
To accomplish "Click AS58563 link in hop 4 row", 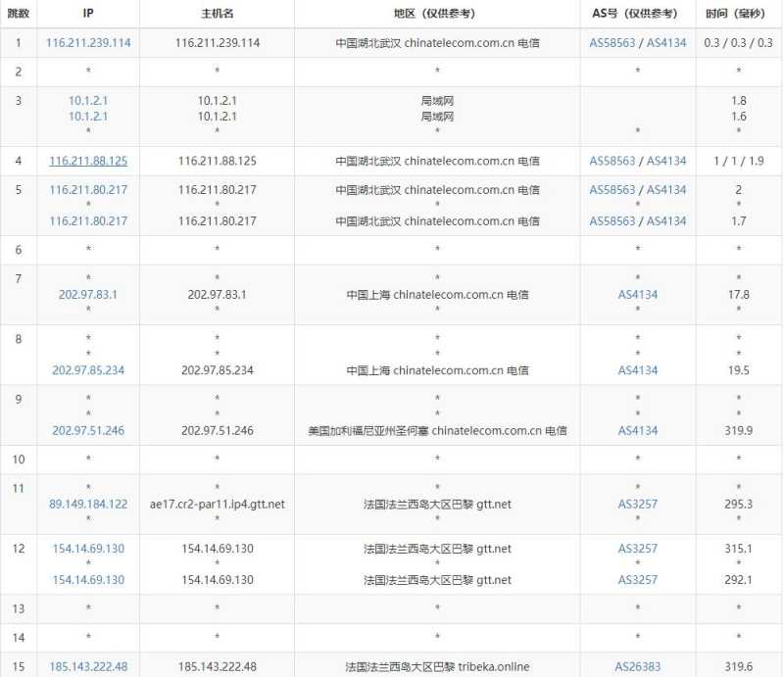I will pos(612,161).
